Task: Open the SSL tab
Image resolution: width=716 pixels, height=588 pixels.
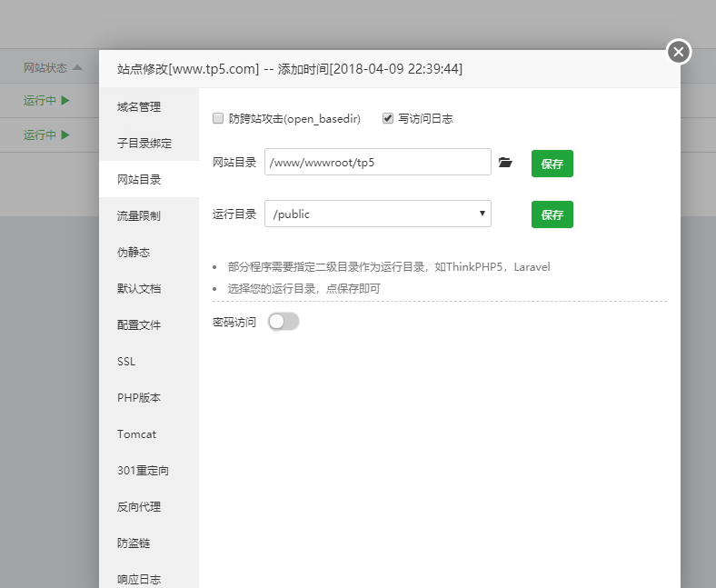Action: 126,361
